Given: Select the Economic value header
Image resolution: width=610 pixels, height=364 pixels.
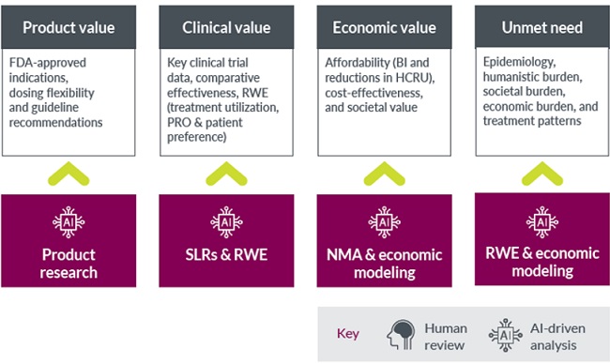Looking at the screenshot, I should click(x=385, y=27).
